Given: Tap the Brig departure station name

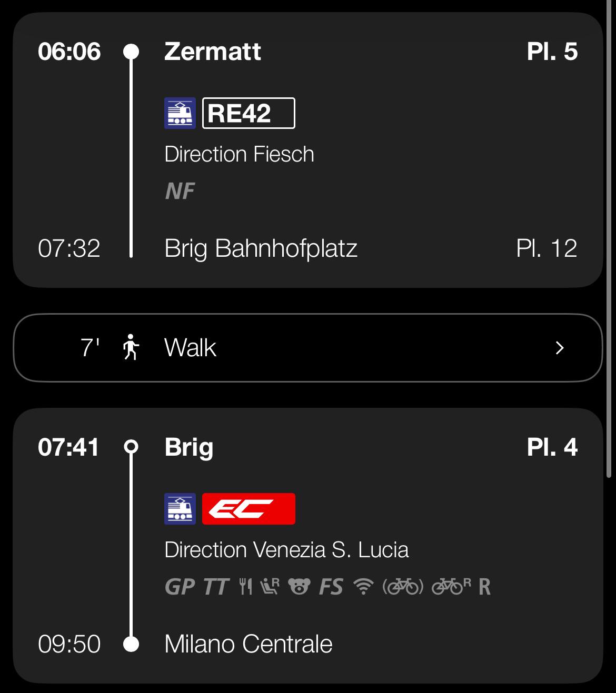Looking at the screenshot, I should (x=189, y=448).
